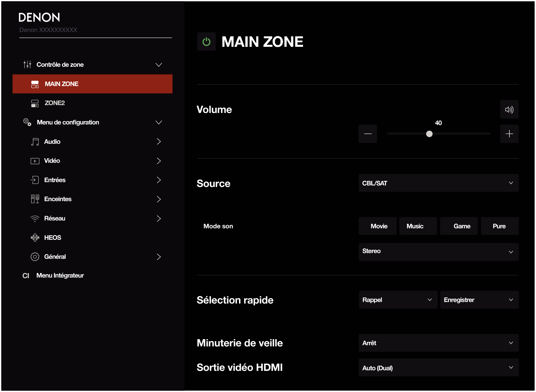The image size is (536, 392).
Task: Open the HEOS menu item
Action: [x=53, y=238]
